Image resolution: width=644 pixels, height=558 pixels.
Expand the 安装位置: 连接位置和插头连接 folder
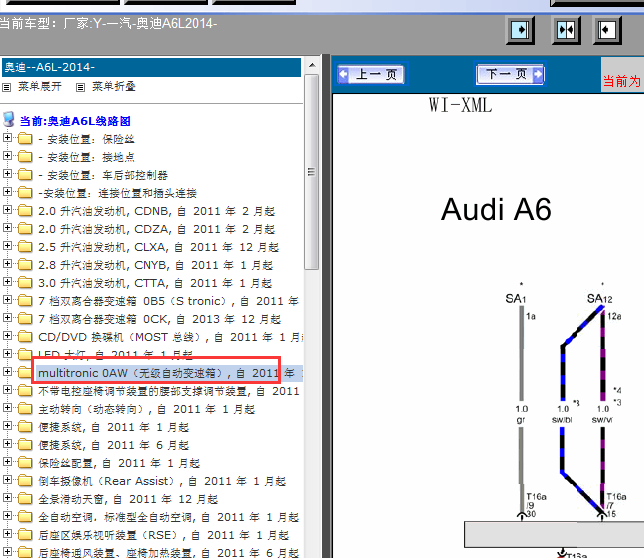coord(7,192)
